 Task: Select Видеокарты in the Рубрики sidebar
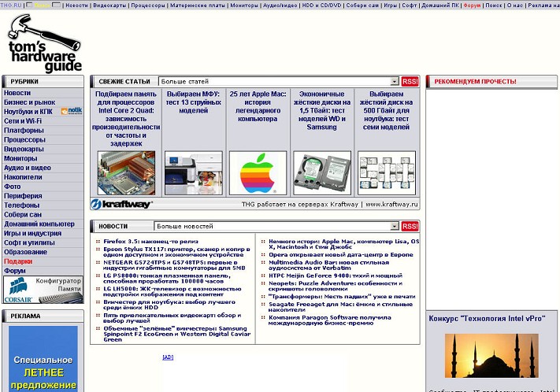point(24,149)
